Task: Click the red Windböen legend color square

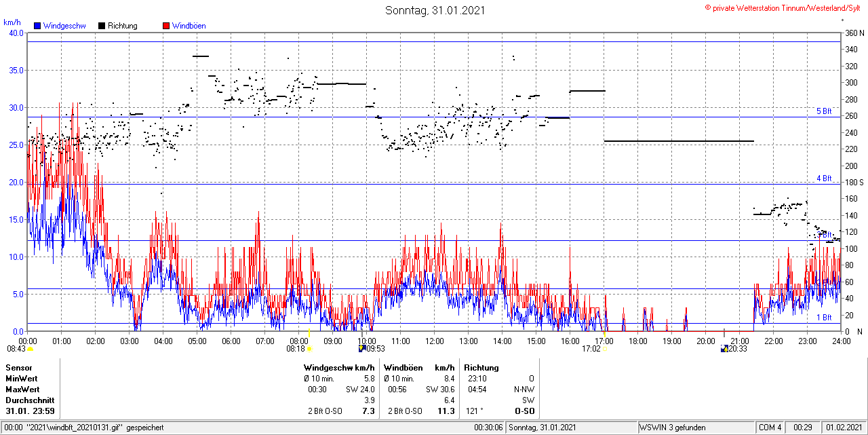Action: pos(166,26)
